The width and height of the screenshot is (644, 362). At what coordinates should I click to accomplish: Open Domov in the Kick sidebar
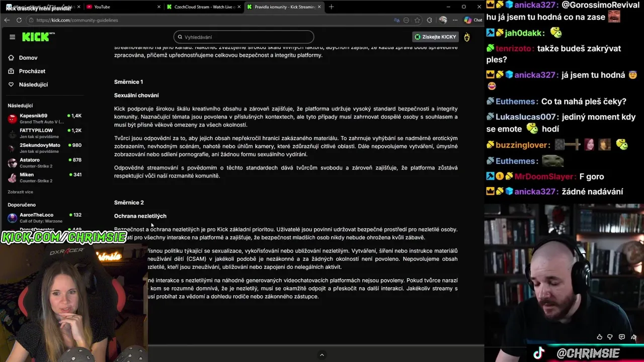[28, 58]
